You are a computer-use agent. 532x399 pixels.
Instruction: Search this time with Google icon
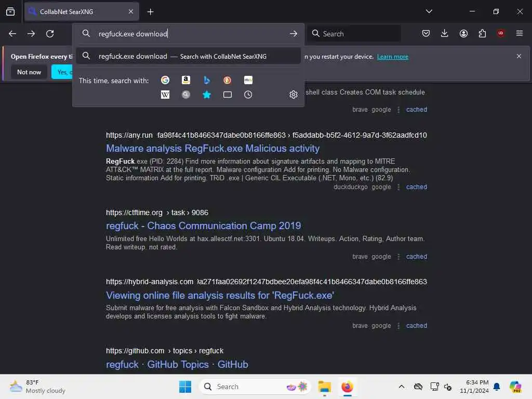tap(165, 80)
